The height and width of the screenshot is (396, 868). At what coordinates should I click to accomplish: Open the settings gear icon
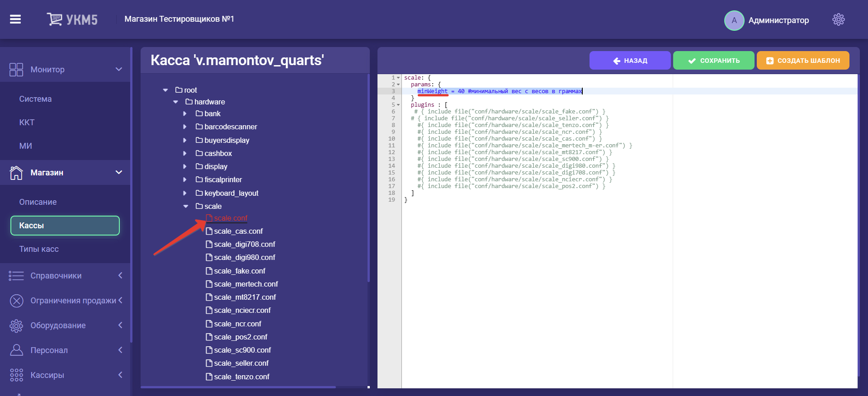coord(838,19)
